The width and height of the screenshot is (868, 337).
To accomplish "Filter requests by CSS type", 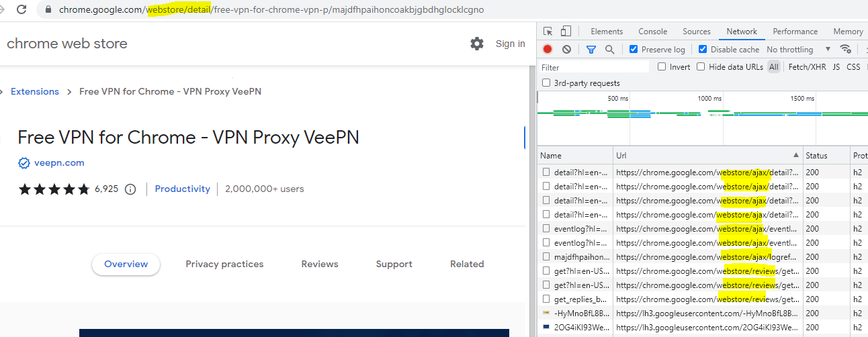I will click(x=853, y=66).
